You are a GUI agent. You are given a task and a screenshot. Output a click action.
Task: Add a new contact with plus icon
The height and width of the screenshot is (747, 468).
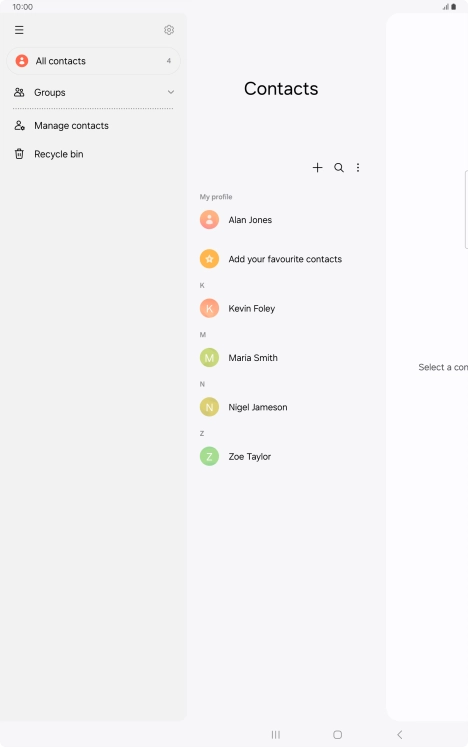pos(317,167)
